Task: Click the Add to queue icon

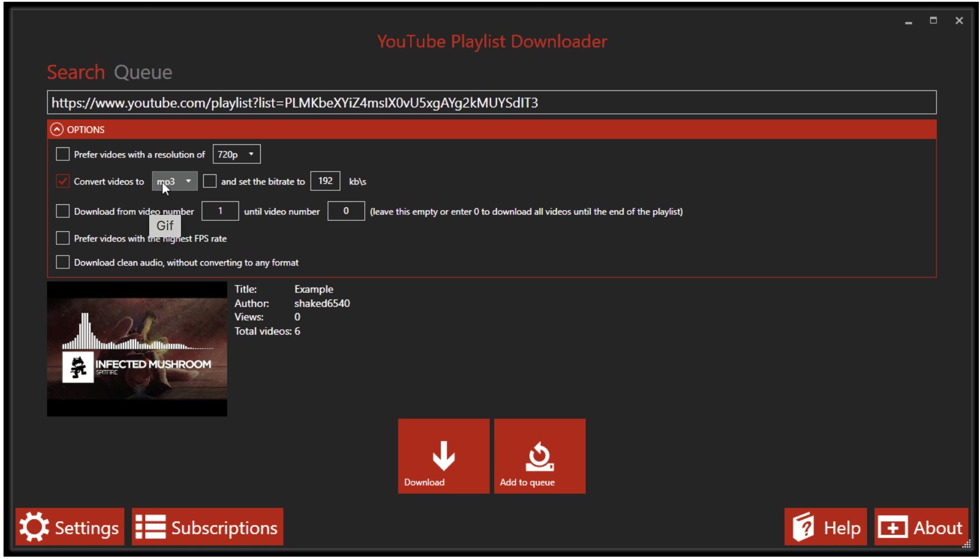Action: (539, 457)
